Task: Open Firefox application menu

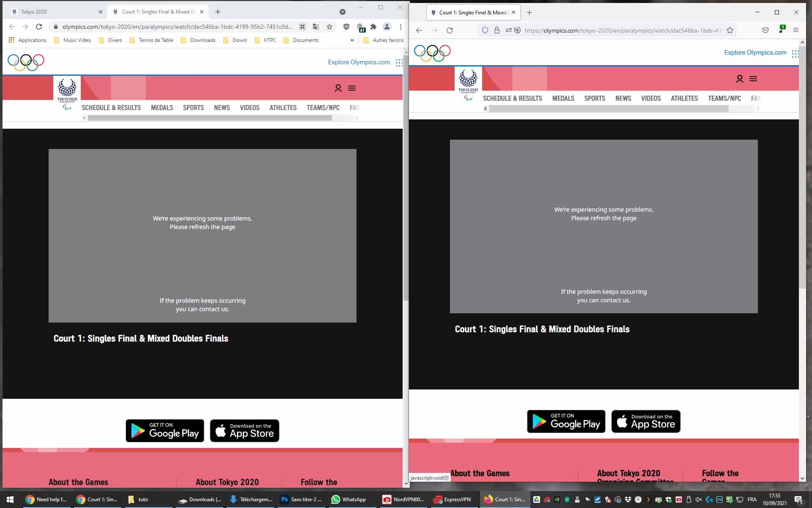Action: tap(796, 30)
